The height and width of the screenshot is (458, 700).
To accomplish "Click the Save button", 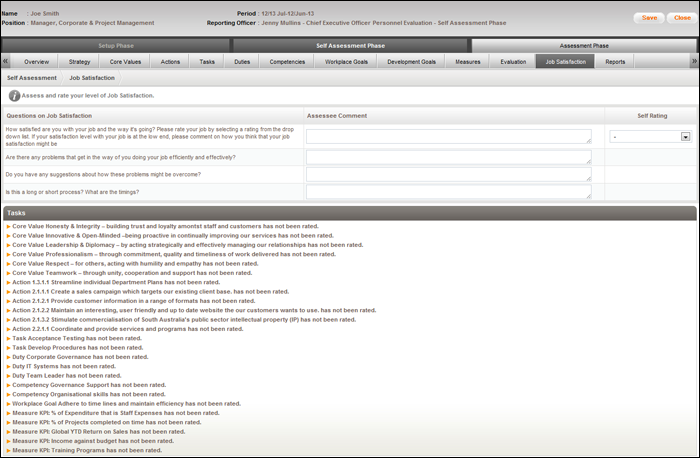I will 649,18.
